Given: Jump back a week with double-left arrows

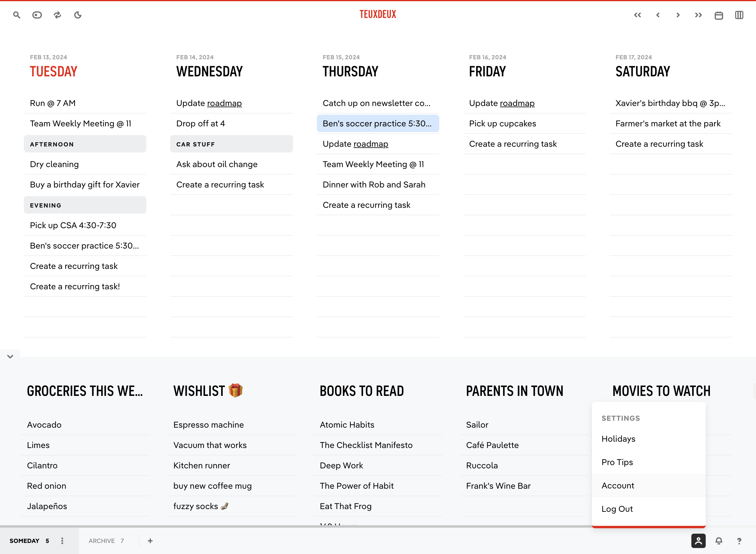Looking at the screenshot, I should click(637, 15).
